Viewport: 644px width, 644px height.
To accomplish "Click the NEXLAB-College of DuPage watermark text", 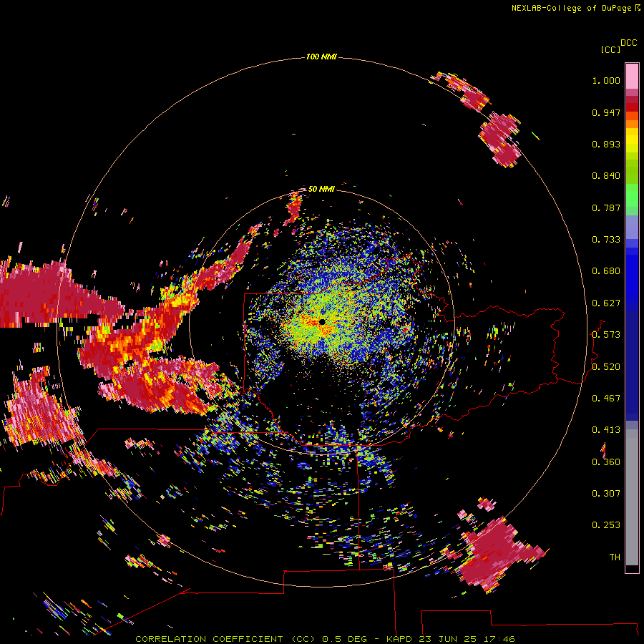I will 575,8.
